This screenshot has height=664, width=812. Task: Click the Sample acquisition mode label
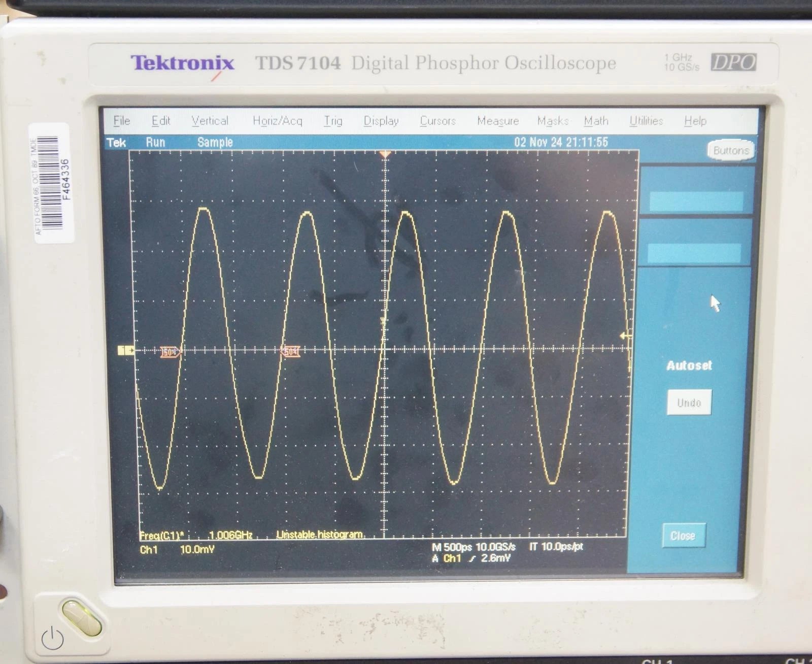215,142
